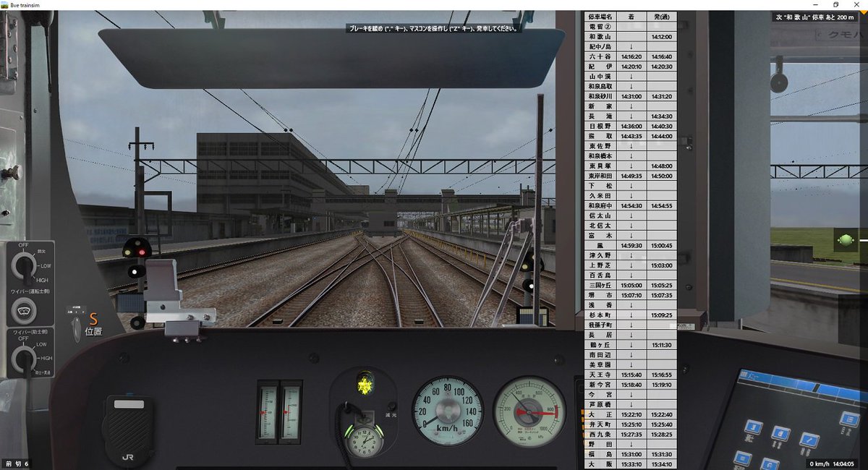Click the 停車場名 timetable header
The width and height of the screenshot is (868, 470).
600,16
